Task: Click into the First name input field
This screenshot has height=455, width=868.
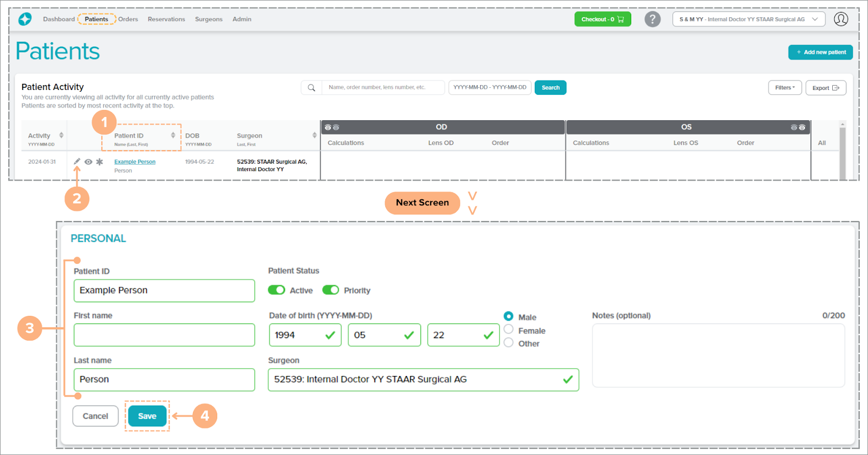Action: [x=164, y=335]
